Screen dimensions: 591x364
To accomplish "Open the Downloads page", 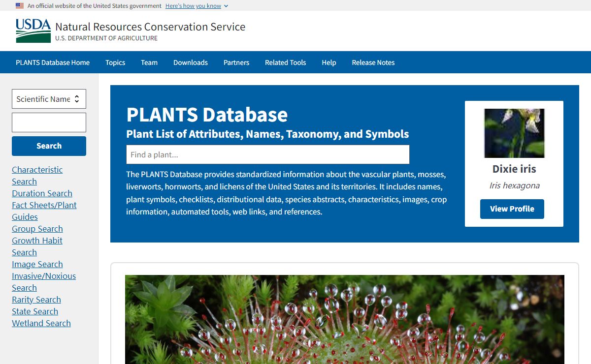I will 191,62.
